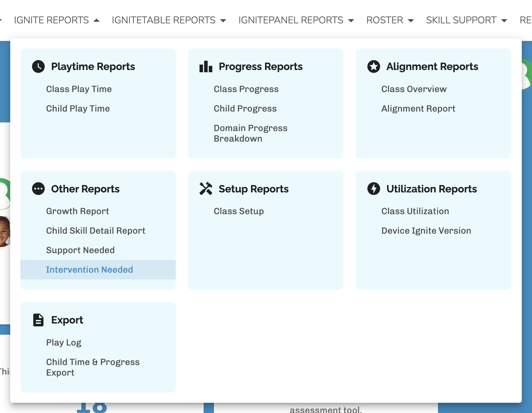Image resolution: width=532 pixels, height=413 pixels.
Task: Click the Utilization Reports heading
Action: pyautogui.click(x=432, y=189)
